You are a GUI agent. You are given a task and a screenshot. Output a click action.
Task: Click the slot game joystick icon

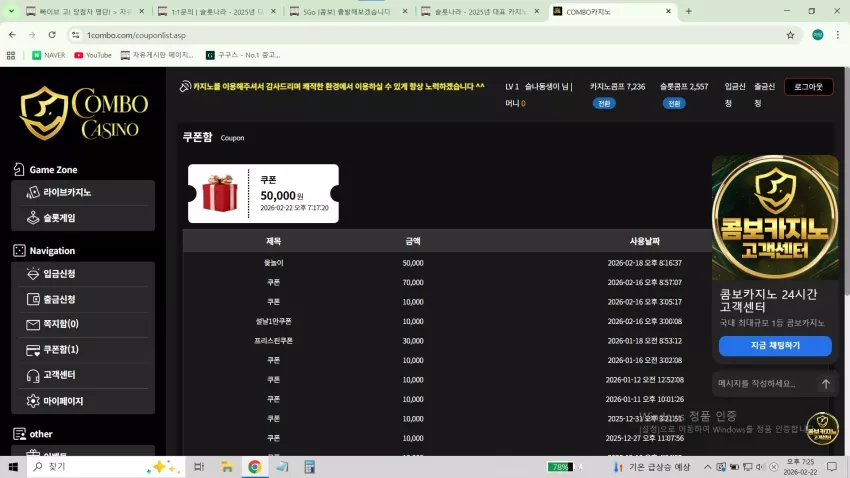tap(33, 218)
